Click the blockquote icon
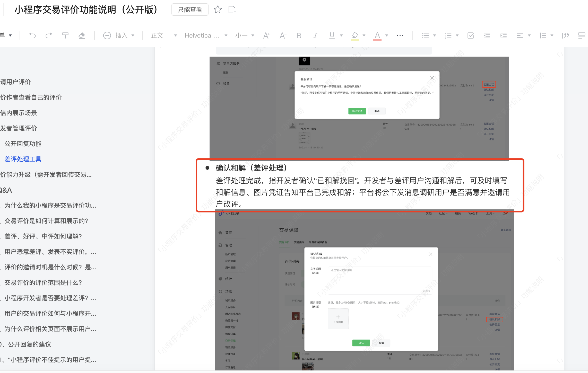 tap(566, 35)
